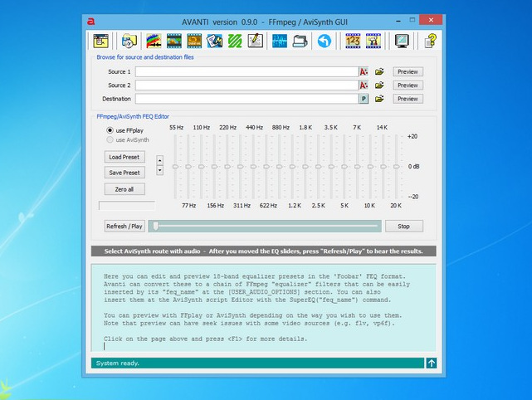Click the Zero all button
Screen dimensions: 532x400
coord(124,189)
